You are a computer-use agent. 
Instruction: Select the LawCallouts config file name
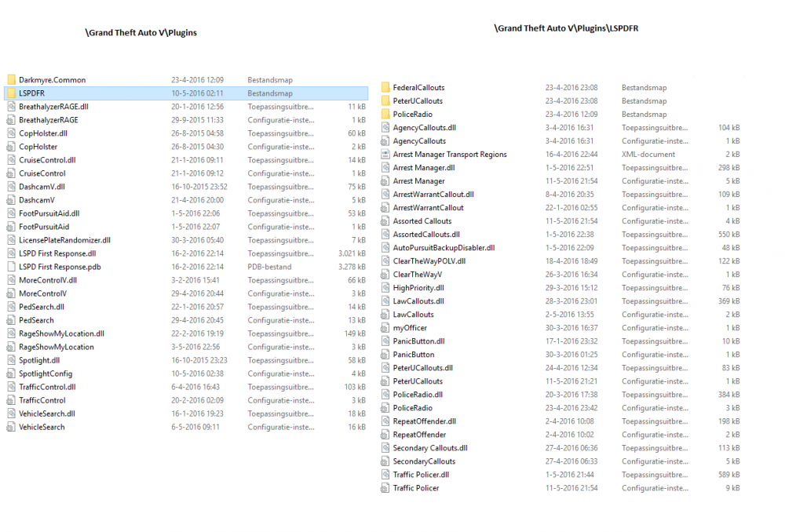click(414, 315)
